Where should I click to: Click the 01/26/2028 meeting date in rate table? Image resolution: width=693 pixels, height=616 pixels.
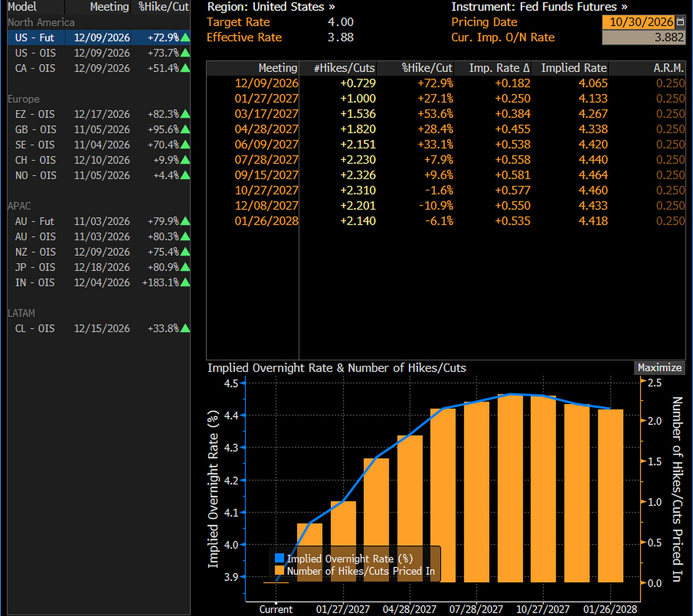pos(267,221)
